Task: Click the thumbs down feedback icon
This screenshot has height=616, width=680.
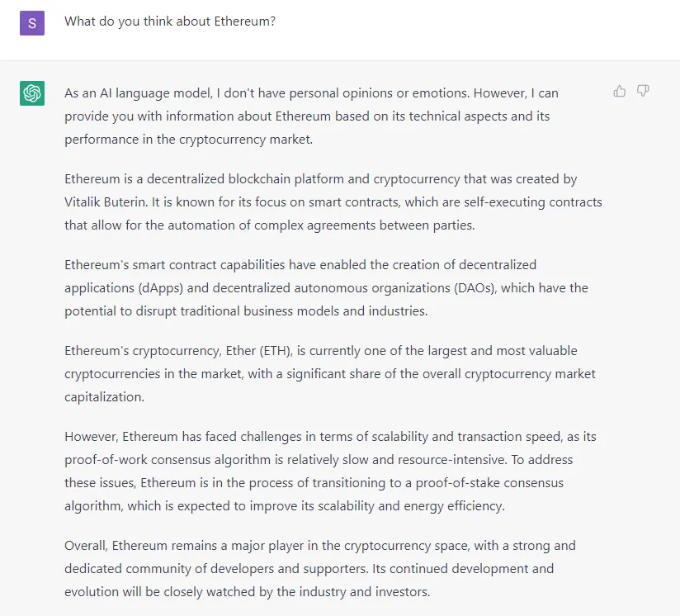Action: [643, 91]
